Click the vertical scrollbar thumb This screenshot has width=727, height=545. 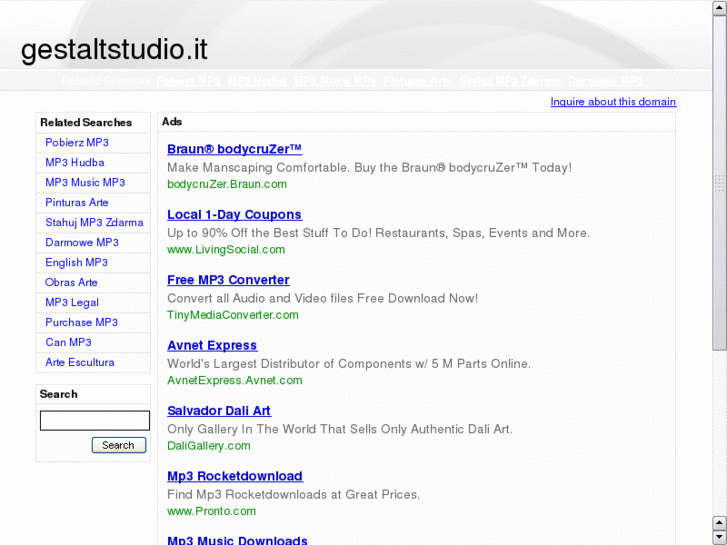[x=719, y=180]
